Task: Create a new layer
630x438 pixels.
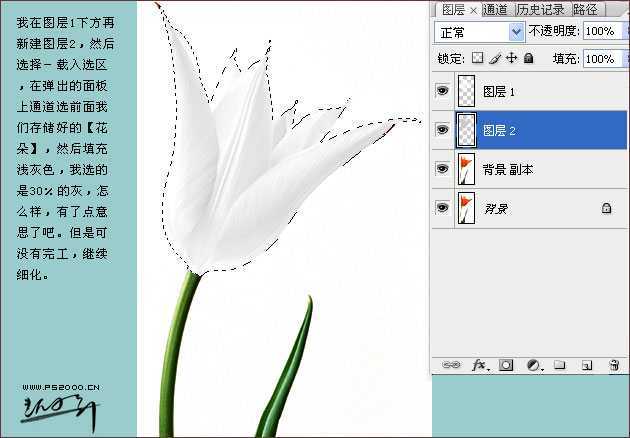Action: 587,365
